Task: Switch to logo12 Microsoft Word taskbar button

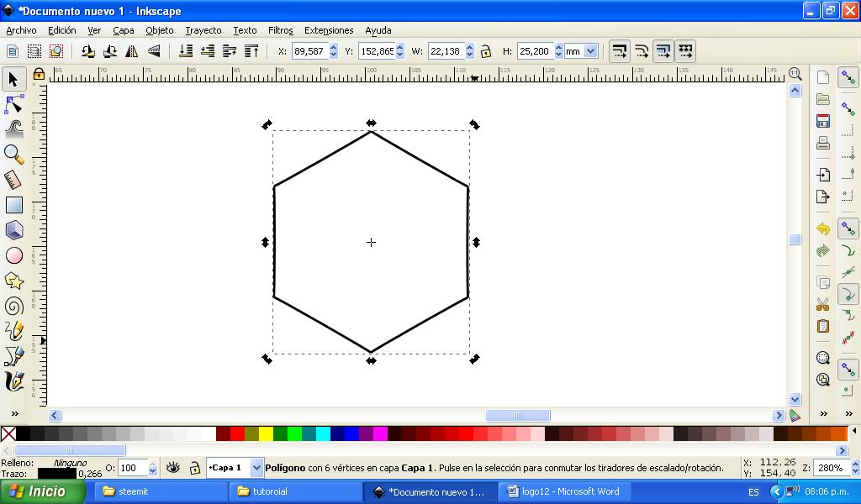Action: (564, 491)
